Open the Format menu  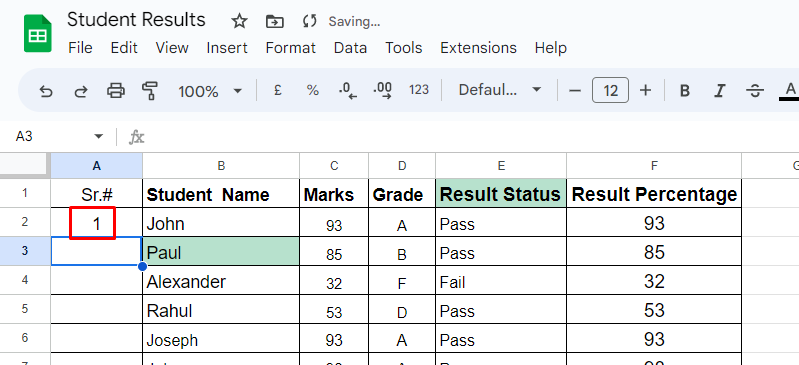click(290, 48)
